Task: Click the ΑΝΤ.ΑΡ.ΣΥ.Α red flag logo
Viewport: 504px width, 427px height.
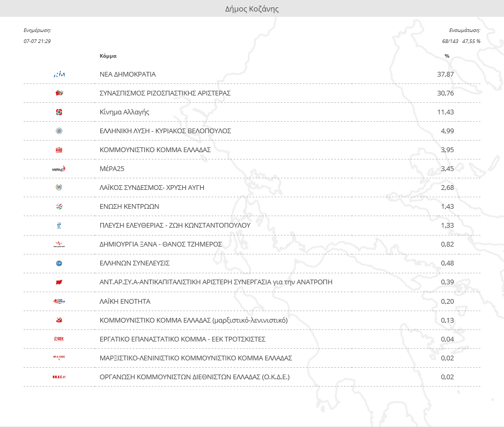Action: (x=59, y=282)
